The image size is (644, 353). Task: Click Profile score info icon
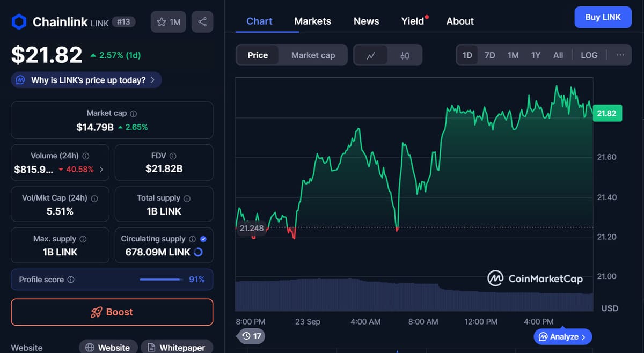pos(71,280)
